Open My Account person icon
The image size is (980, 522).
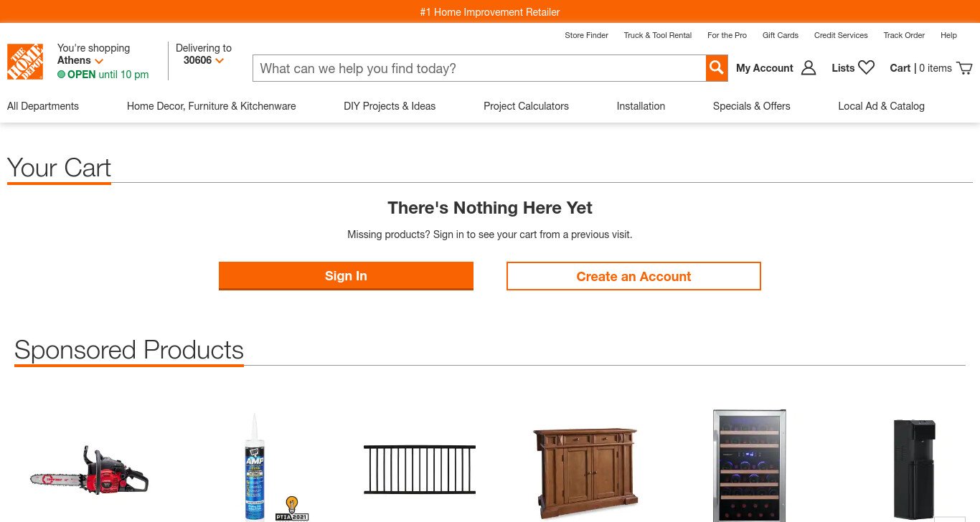(x=809, y=68)
